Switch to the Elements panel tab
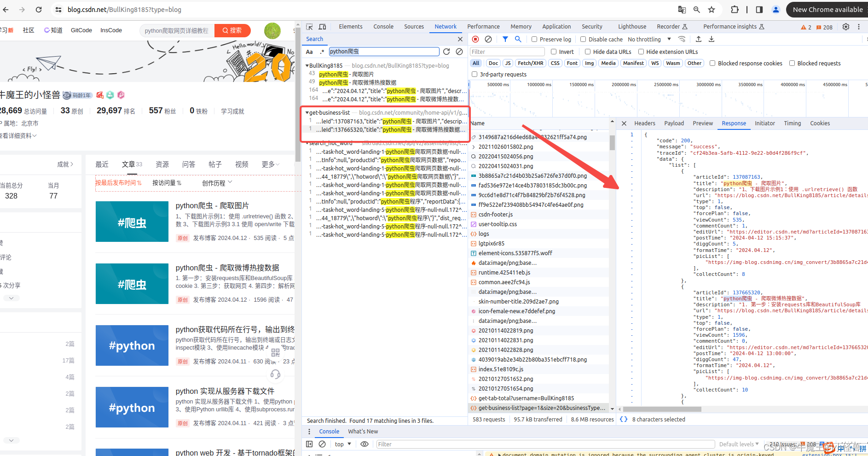 pos(350,27)
